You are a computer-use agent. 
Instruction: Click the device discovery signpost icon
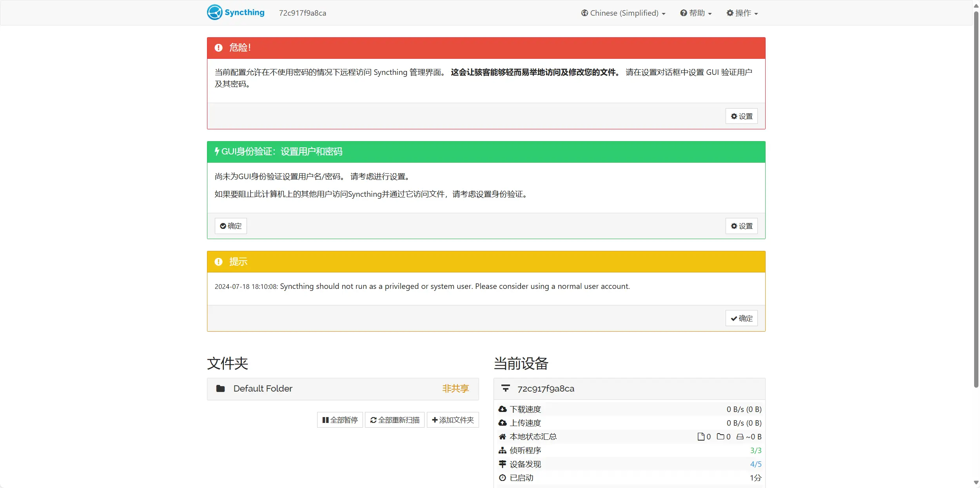[503, 464]
